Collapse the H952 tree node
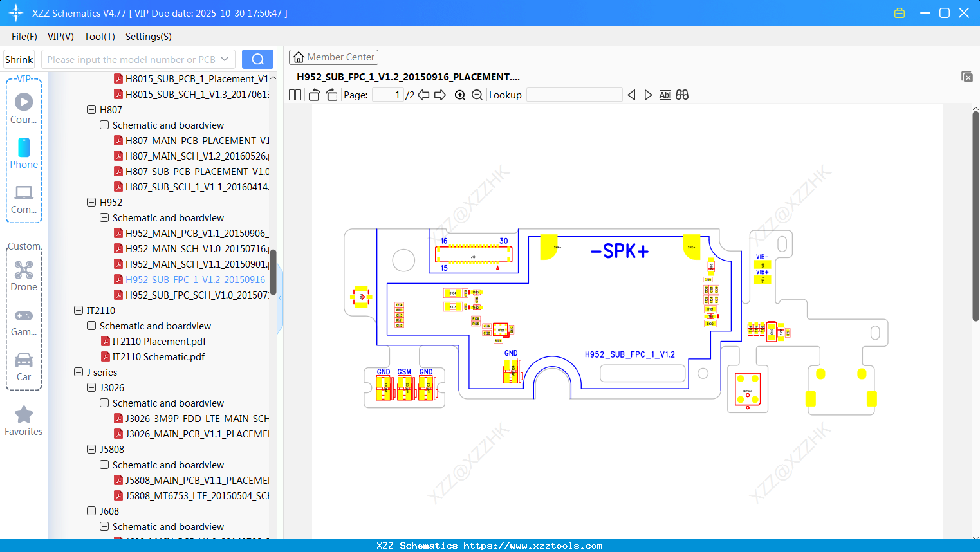Viewport: 980px width, 552px height. click(x=91, y=202)
